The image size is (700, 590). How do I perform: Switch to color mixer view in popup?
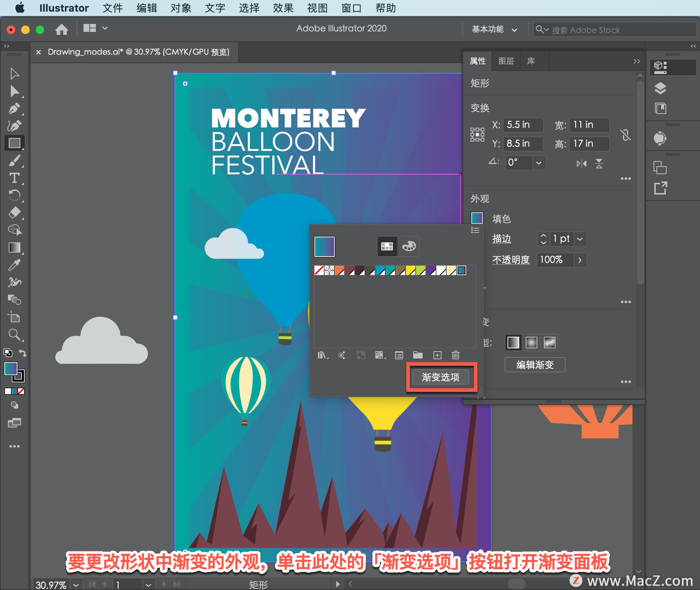(x=409, y=246)
